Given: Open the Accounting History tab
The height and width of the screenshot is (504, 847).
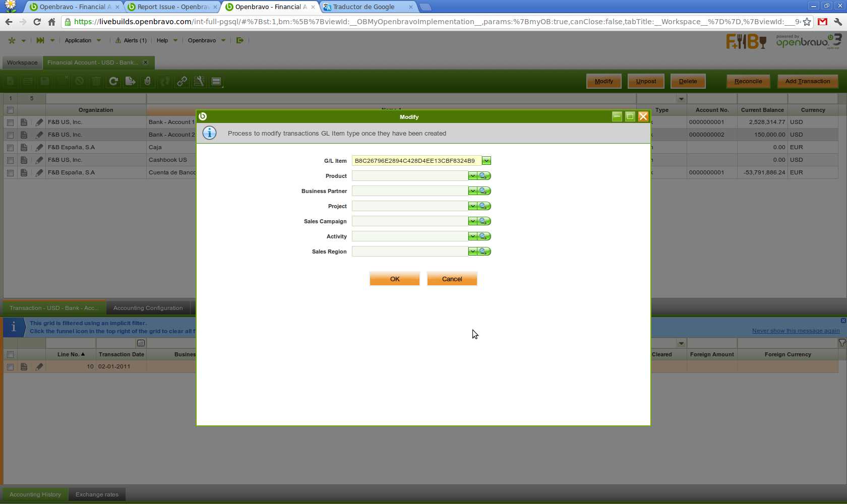Looking at the screenshot, I should 35,494.
